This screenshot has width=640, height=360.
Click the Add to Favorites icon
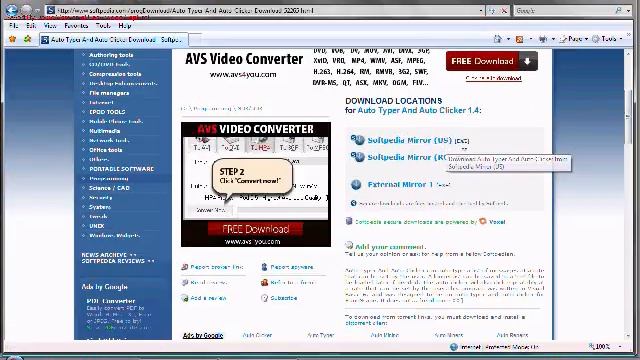(x=27, y=39)
